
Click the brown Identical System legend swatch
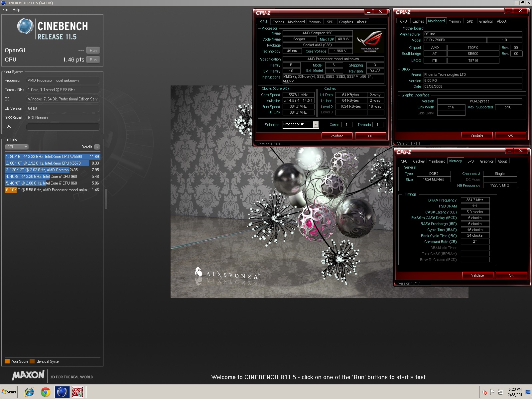coord(32,361)
